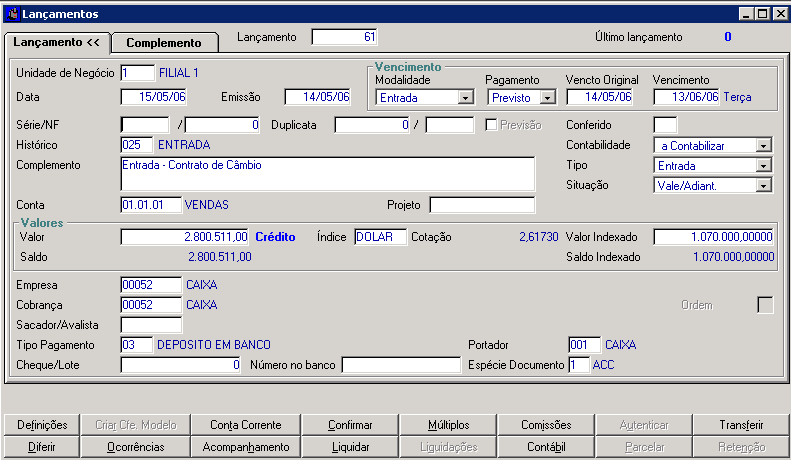Click the Liquidar button
The image size is (791, 460).
[x=350, y=447]
